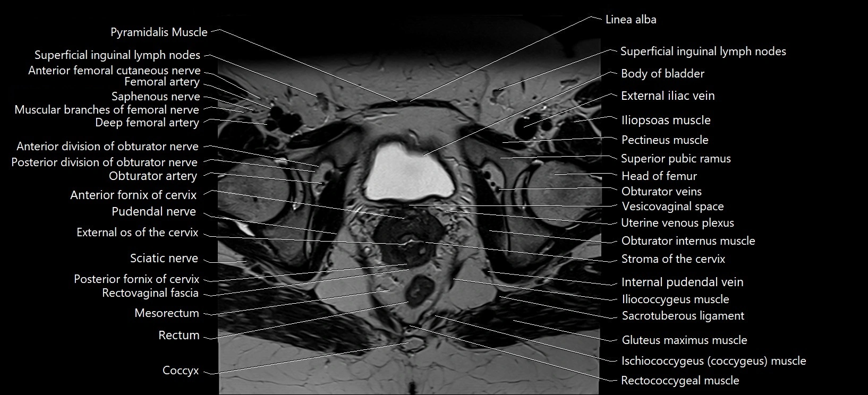This screenshot has height=395, width=868.
Task: Click the Obturator internus muscle label
Action: [688, 241]
